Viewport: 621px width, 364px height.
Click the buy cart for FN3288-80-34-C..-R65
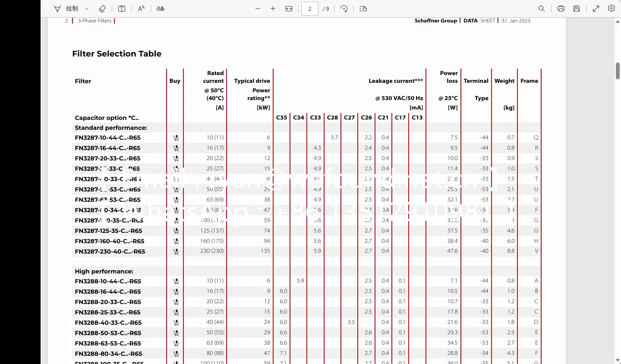point(176,354)
